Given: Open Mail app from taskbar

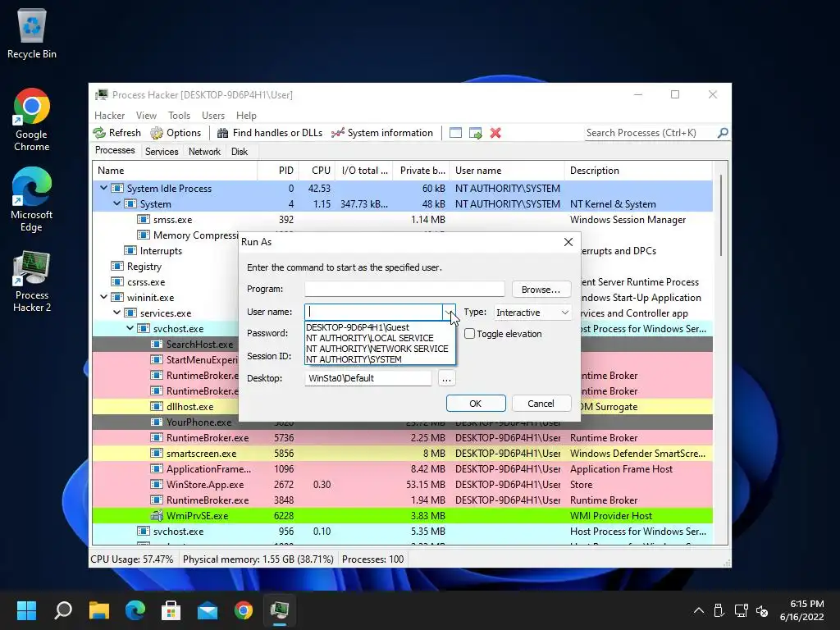Looking at the screenshot, I should (x=208, y=610).
